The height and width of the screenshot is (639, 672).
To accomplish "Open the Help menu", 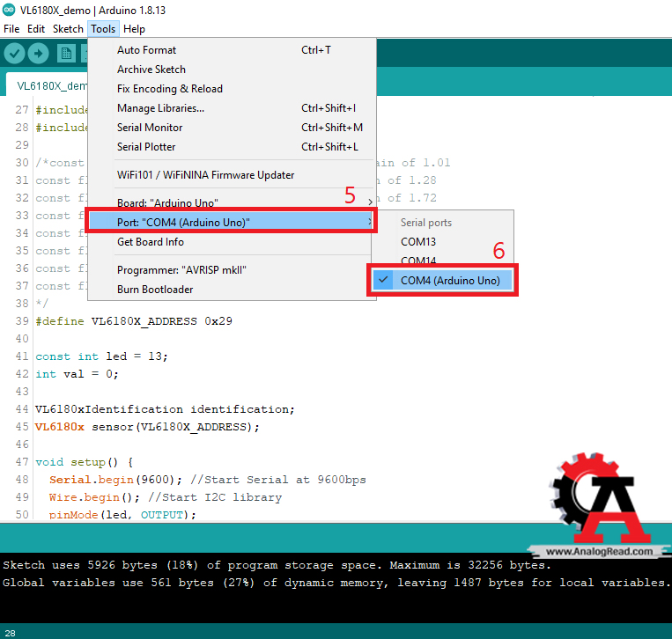I will [134, 29].
